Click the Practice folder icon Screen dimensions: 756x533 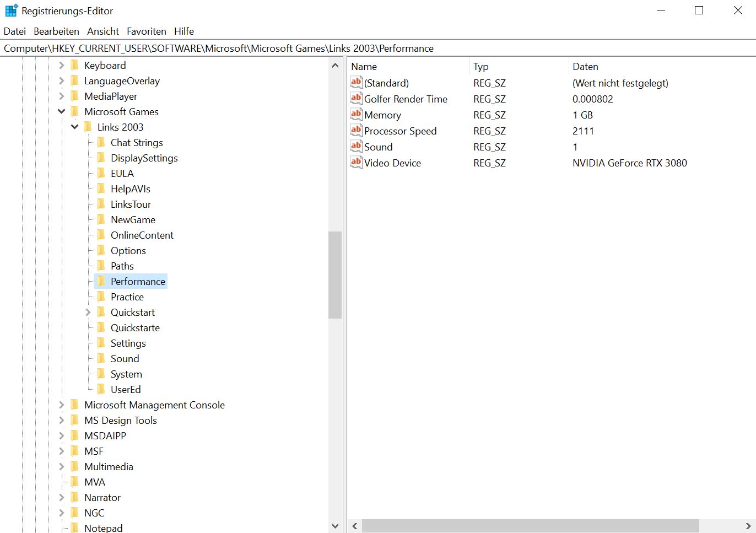click(101, 297)
